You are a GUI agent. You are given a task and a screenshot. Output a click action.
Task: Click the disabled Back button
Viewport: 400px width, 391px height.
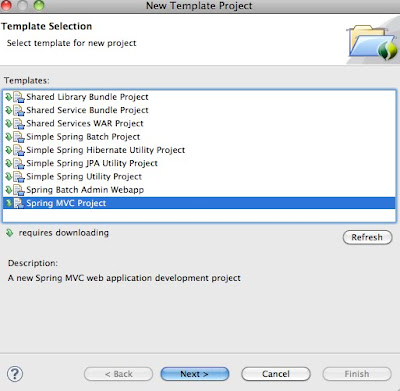[119, 374]
